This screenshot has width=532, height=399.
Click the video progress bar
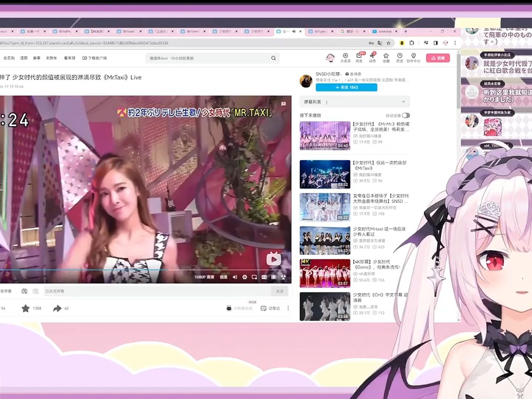[146, 270]
